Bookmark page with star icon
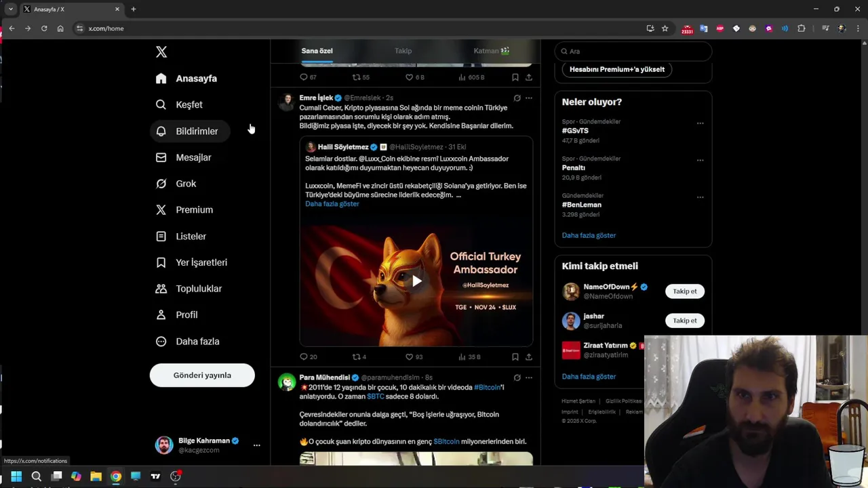 click(665, 28)
